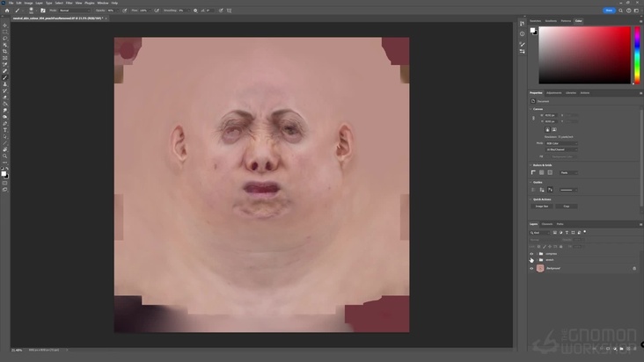
Task: Select the Zoom tool
Action: pyautogui.click(x=5, y=156)
